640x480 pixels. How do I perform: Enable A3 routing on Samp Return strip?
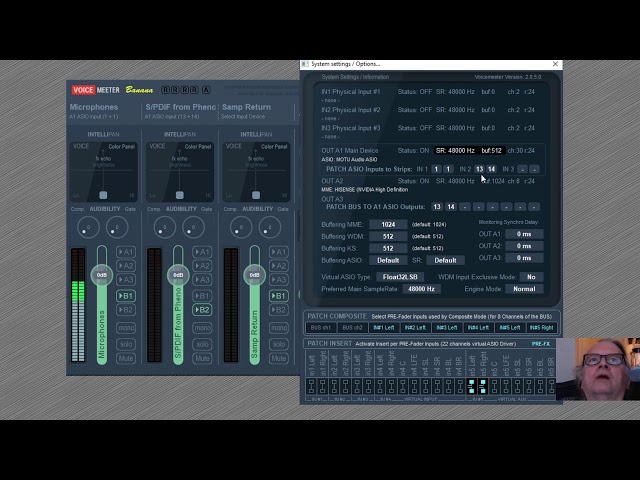click(279, 280)
